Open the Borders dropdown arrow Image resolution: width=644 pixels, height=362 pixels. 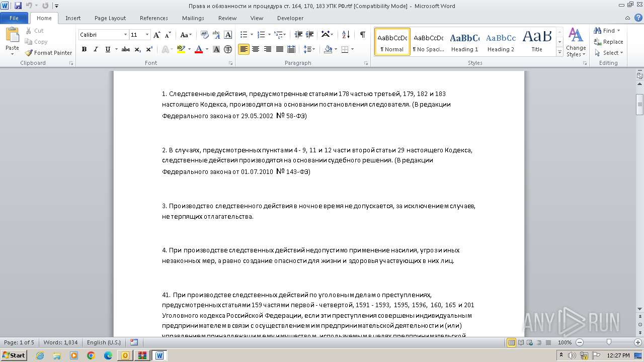(x=352, y=49)
